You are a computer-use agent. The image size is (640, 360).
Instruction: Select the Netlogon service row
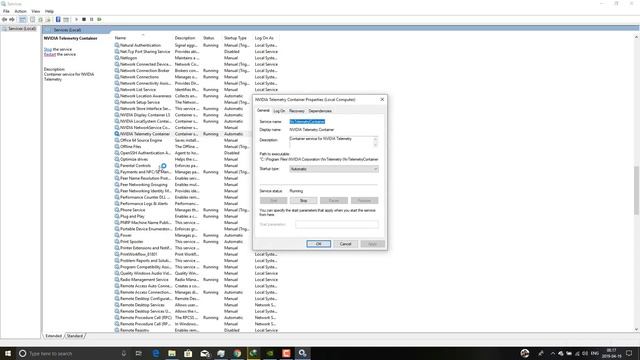196,58
